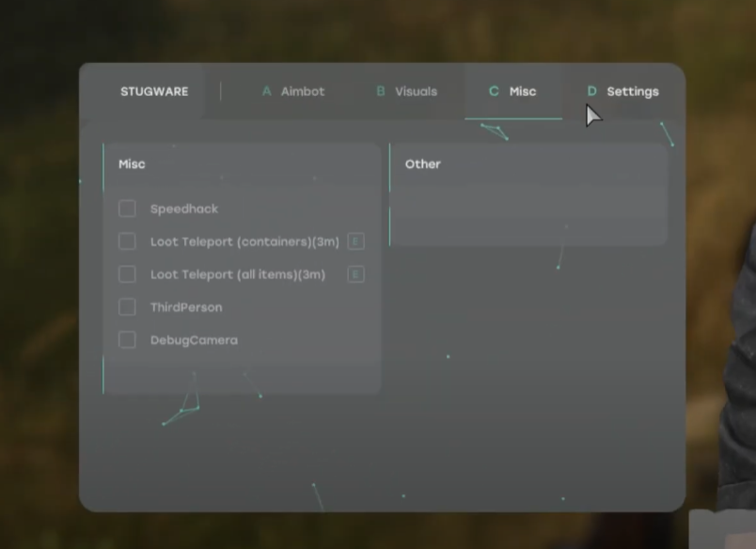Toggle Loot Teleport (containers)(3m) checkbox
The width and height of the screenshot is (756, 549).
pyautogui.click(x=127, y=242)
